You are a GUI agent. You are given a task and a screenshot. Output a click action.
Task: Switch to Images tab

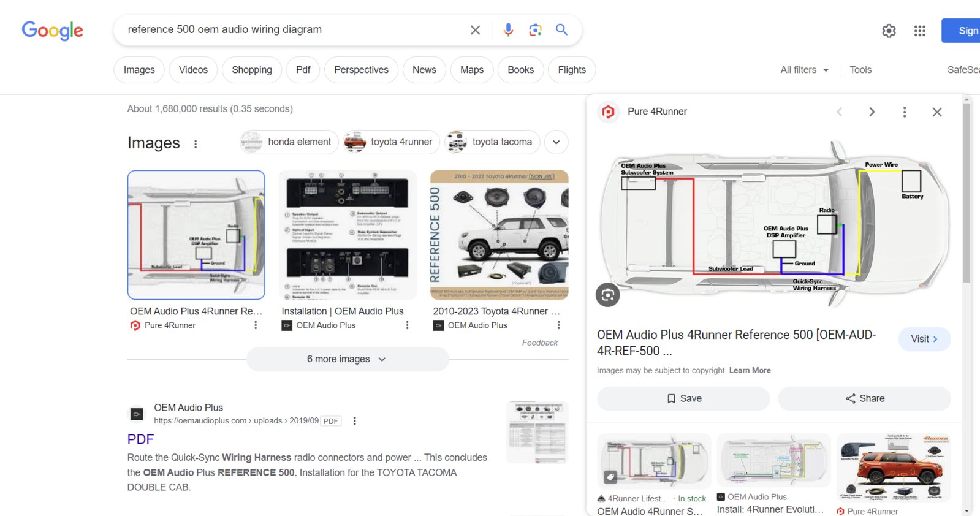pos(139,70)
